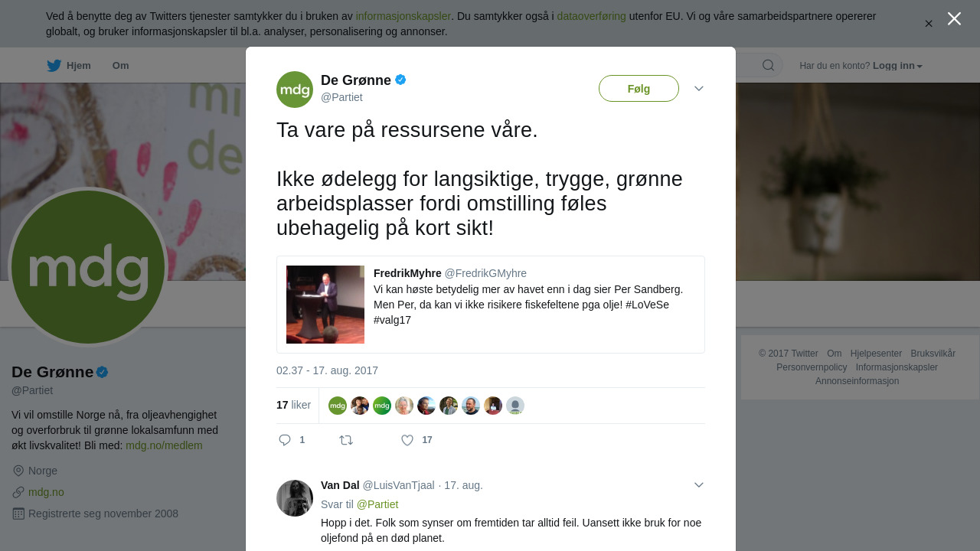This screenshot has width=980, height=551.
Task: Like the tweet with the heart icon
Action: pos(407,440)
